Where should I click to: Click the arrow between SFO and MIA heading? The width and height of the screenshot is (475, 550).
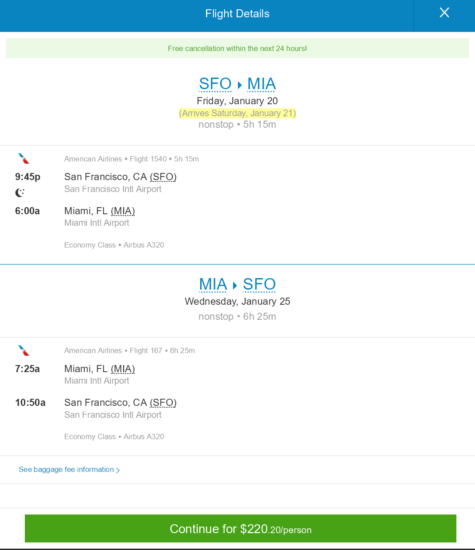pyautogui.click(x=240, y=85)
